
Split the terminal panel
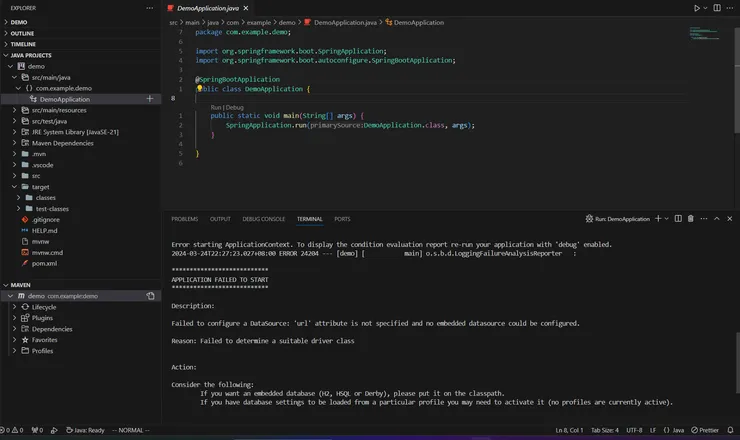click(x=678, y=218)
